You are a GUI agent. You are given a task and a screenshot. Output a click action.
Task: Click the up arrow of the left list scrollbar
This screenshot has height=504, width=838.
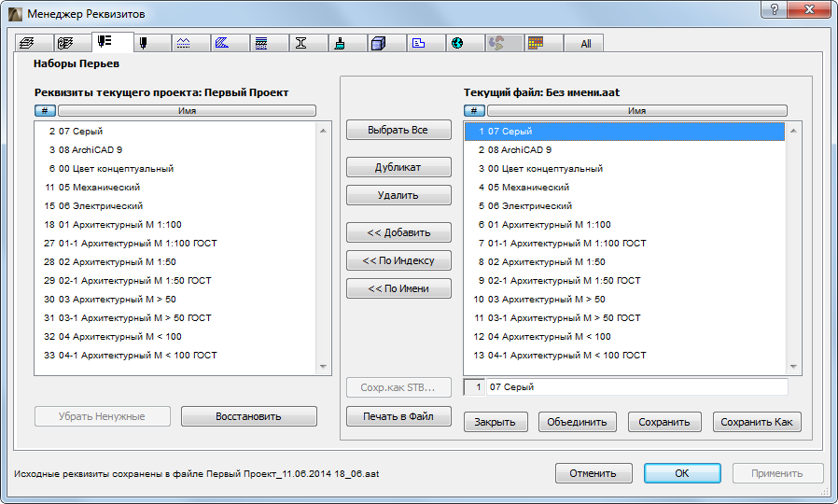coord(323,131)
